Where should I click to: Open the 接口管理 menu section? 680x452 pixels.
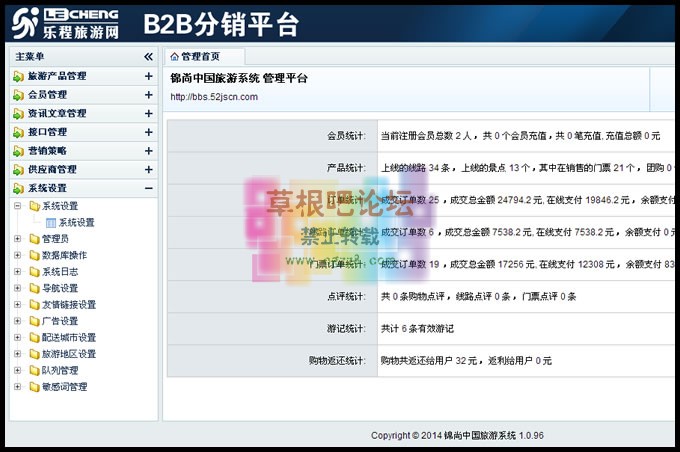84,132
